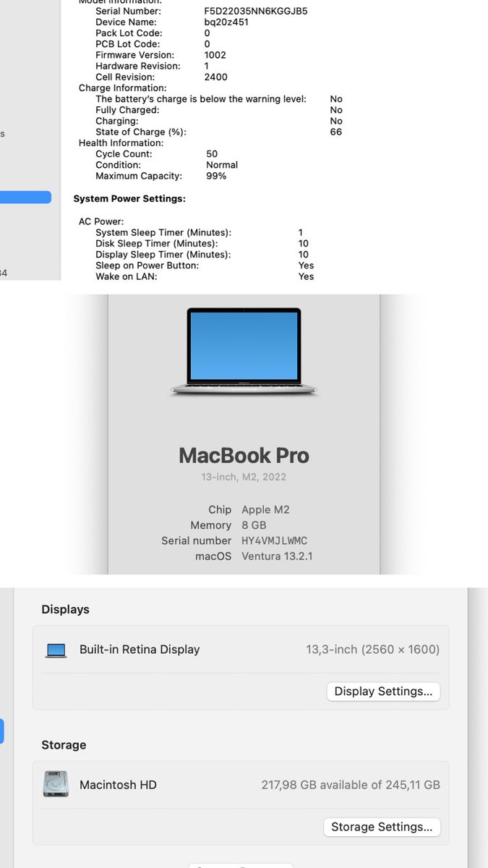The image size is (488, 868).
Task: Select Cell Revision value 2400
Action: tap(216, 77)
